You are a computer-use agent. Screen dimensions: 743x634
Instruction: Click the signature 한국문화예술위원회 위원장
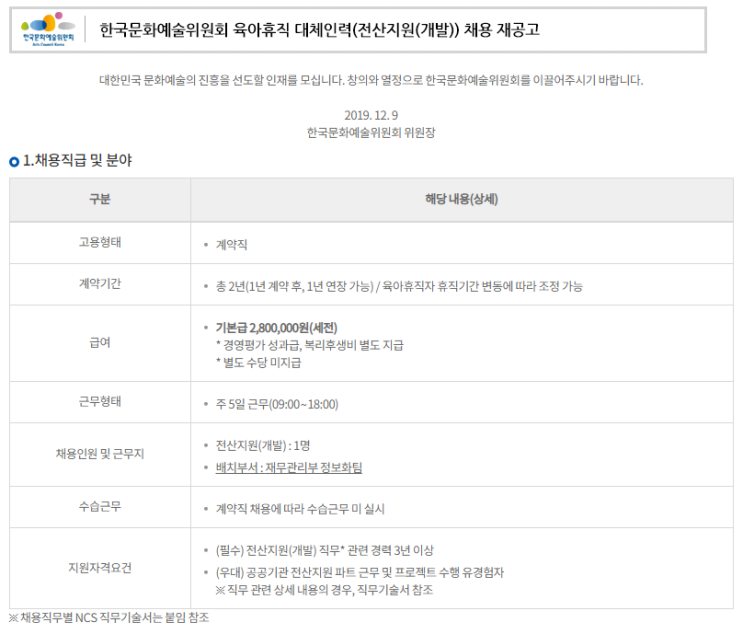click(x=371, y=133)
